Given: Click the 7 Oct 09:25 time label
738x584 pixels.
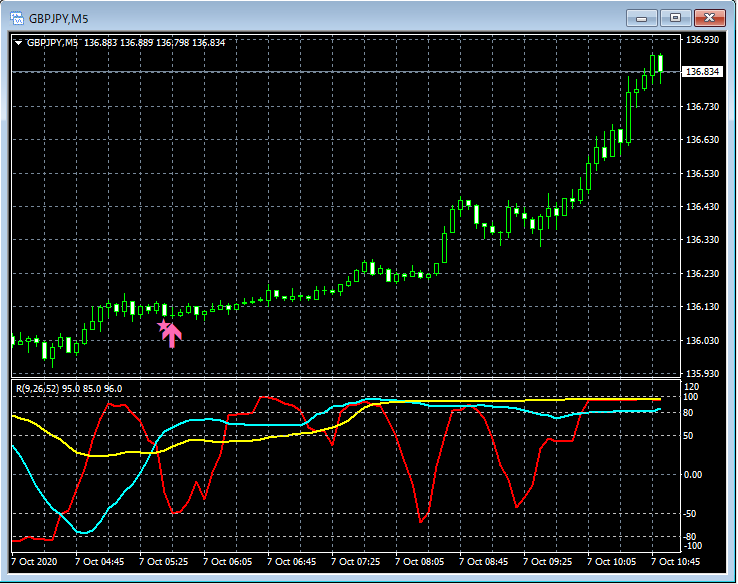Looking at the screenshot, I should coord(547,562).
